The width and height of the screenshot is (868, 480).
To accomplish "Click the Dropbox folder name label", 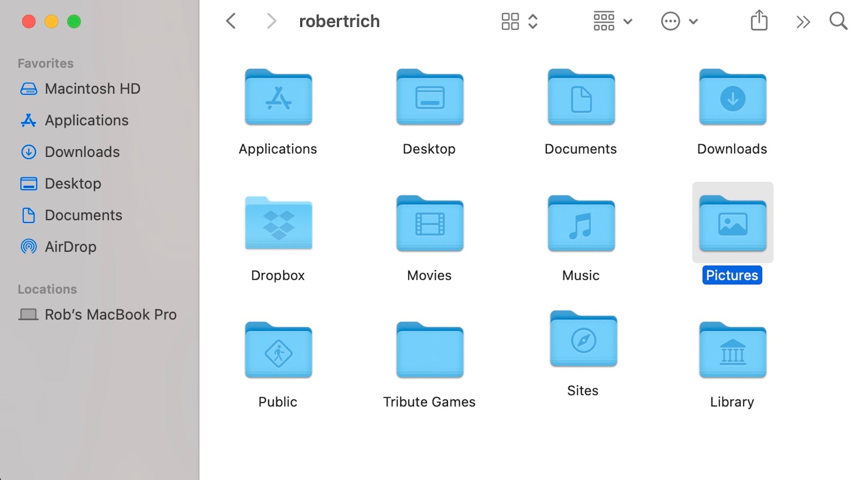I will [x=278, y=276].
